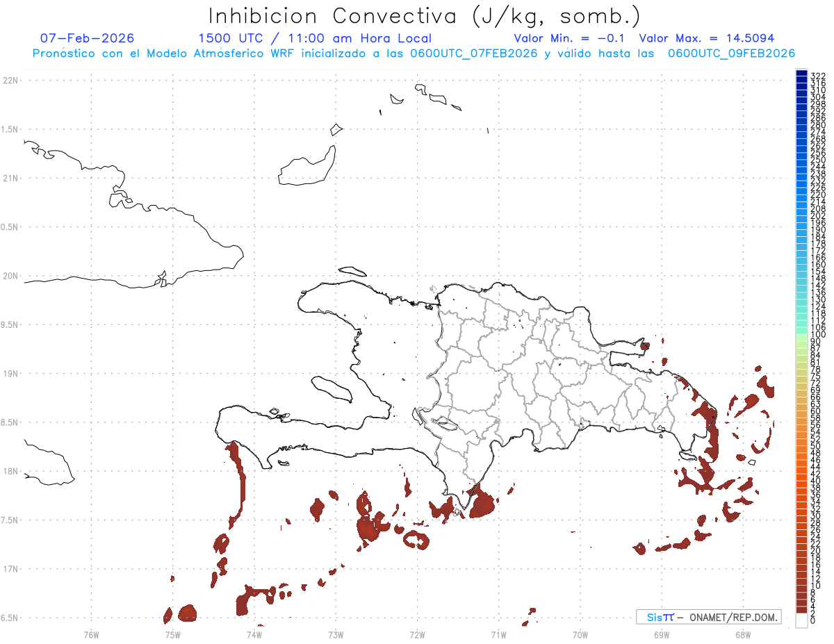The height and width of the screenshot is (644, 834).
Task: Click the '20N' latitude label
Action: [10, 276]
